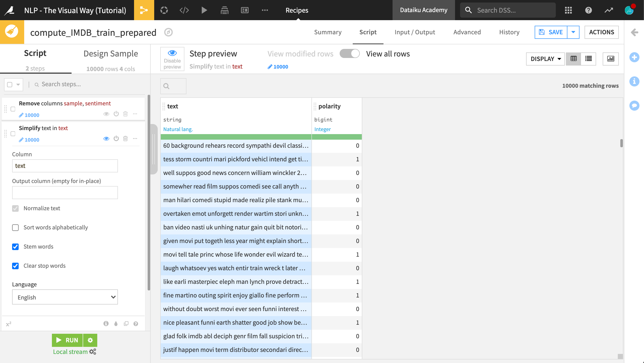Screen dimensions: 644x363
Task: Open the user profile avatar
Action: pyautogui.click(x=629, y=10)
